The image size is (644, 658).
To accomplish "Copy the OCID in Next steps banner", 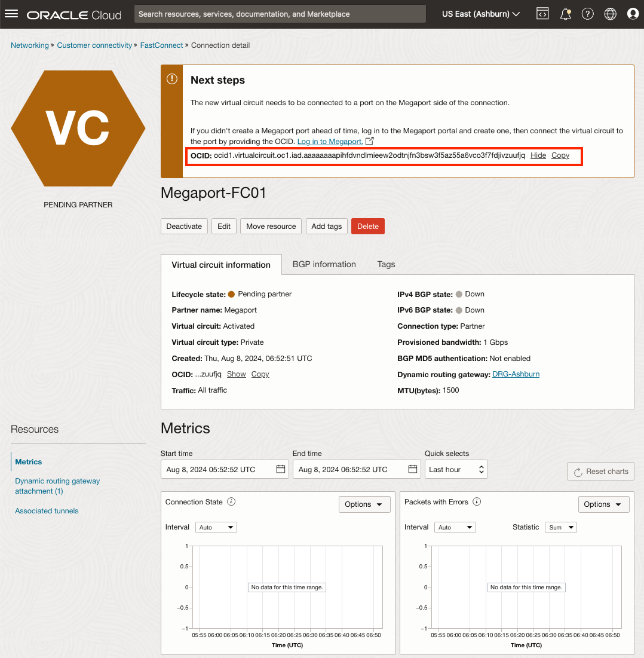I will point(560,155).
